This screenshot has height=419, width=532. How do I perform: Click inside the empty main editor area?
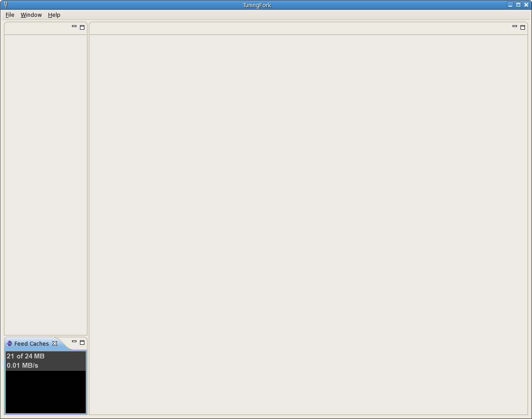point(308,221)
